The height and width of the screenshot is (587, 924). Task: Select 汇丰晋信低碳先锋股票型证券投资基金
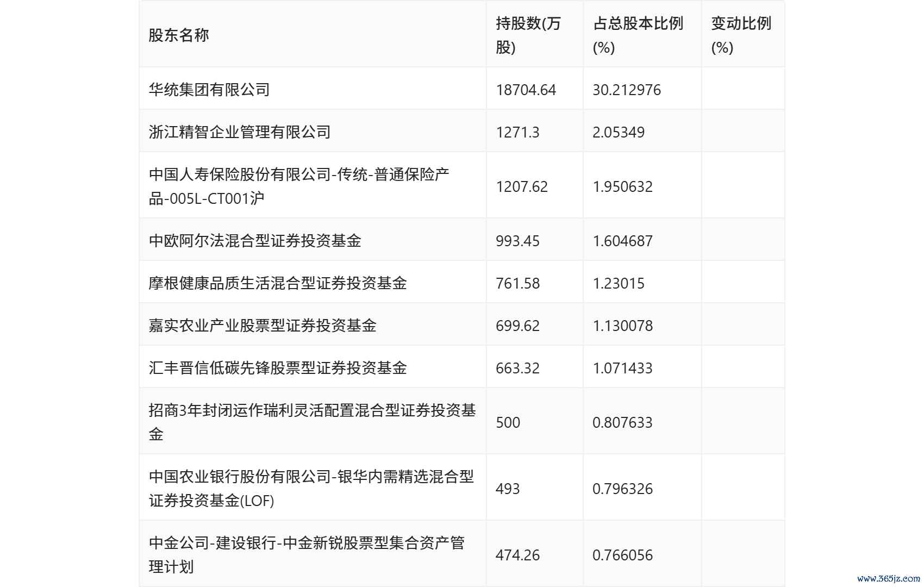click(x=278, y=368)
